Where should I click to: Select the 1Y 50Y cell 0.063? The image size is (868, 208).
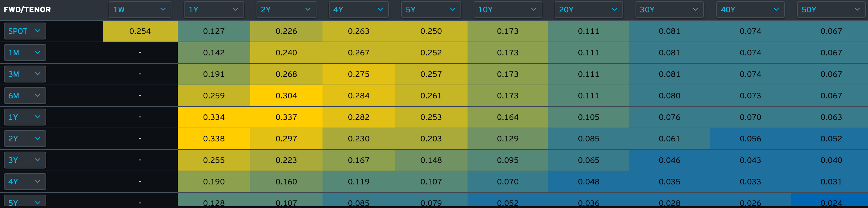pos(830,117)
